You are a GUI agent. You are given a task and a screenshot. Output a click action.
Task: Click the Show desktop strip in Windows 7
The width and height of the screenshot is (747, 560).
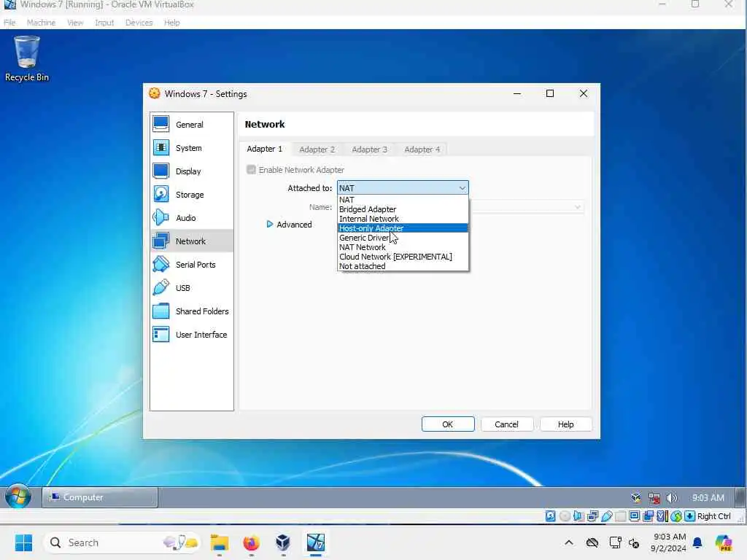coord(740,497)
